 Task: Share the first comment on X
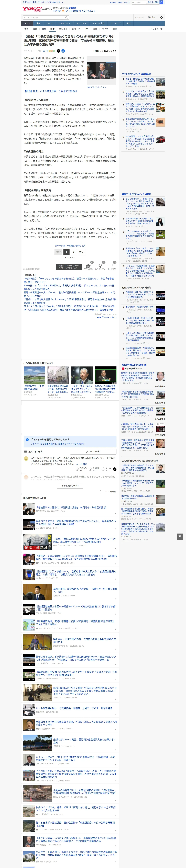pos(115,469)
